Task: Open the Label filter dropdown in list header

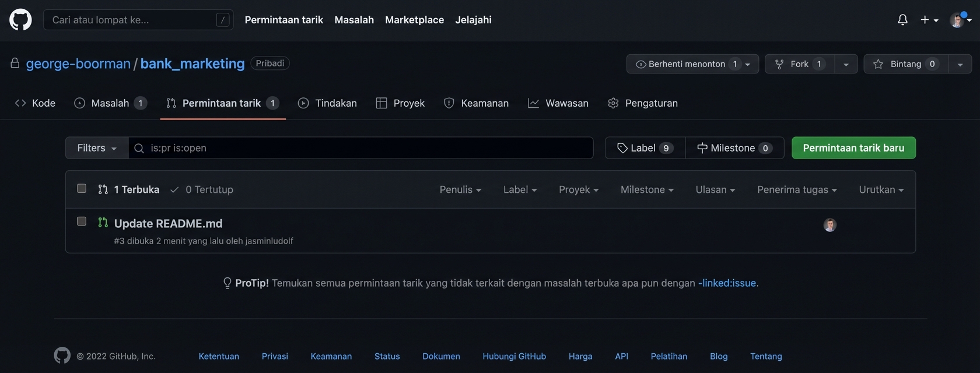Action: (x=520, y=189)
